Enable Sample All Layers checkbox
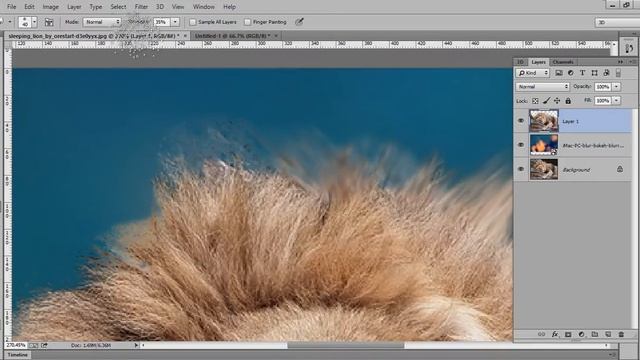The image size is (640, 360). (x=193, y=22)
